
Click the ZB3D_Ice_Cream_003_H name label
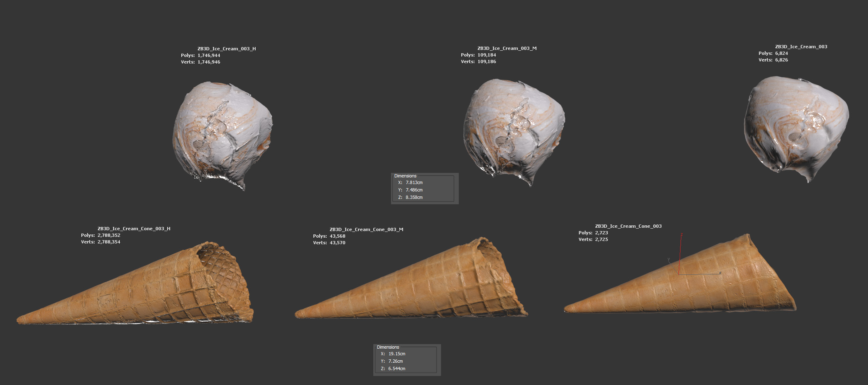pos(226,49)
